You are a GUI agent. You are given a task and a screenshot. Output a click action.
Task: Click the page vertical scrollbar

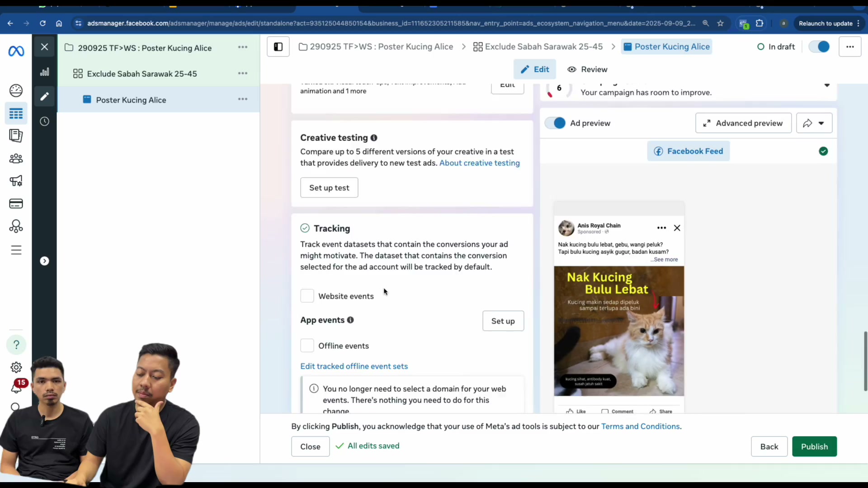pos(865,361)
